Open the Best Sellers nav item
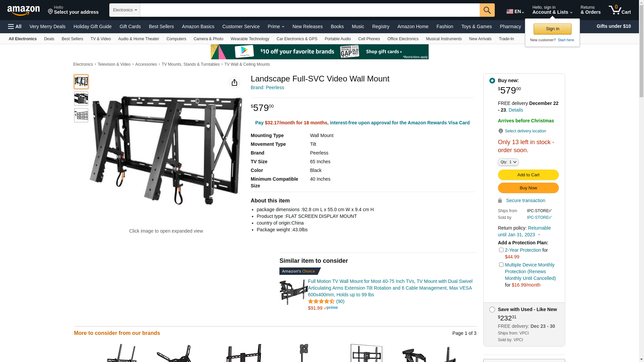This screenshot has height=362, width=644. point(161,26)
